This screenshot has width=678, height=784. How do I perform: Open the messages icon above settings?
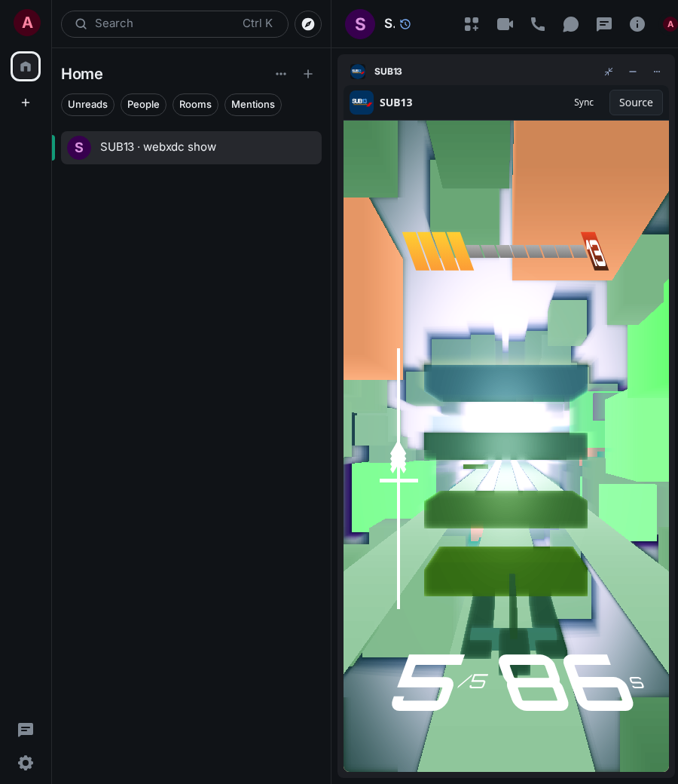(x=26, y=730)
